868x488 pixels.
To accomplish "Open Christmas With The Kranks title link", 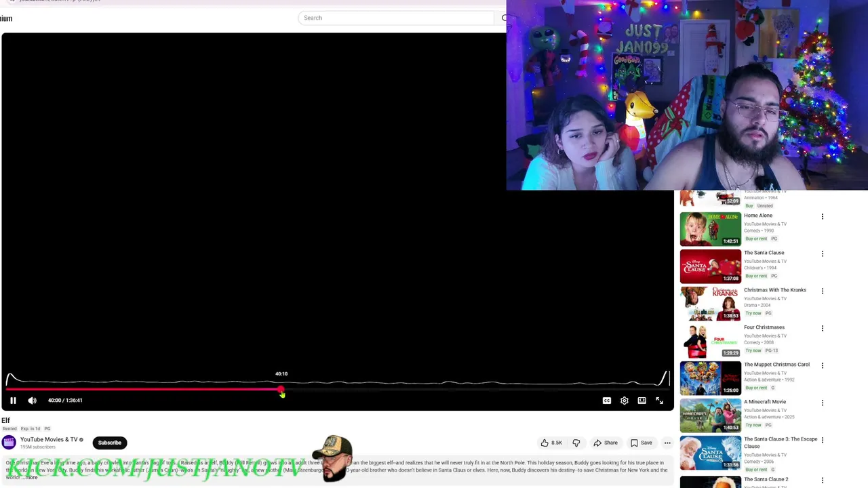I will pos(775,290).
